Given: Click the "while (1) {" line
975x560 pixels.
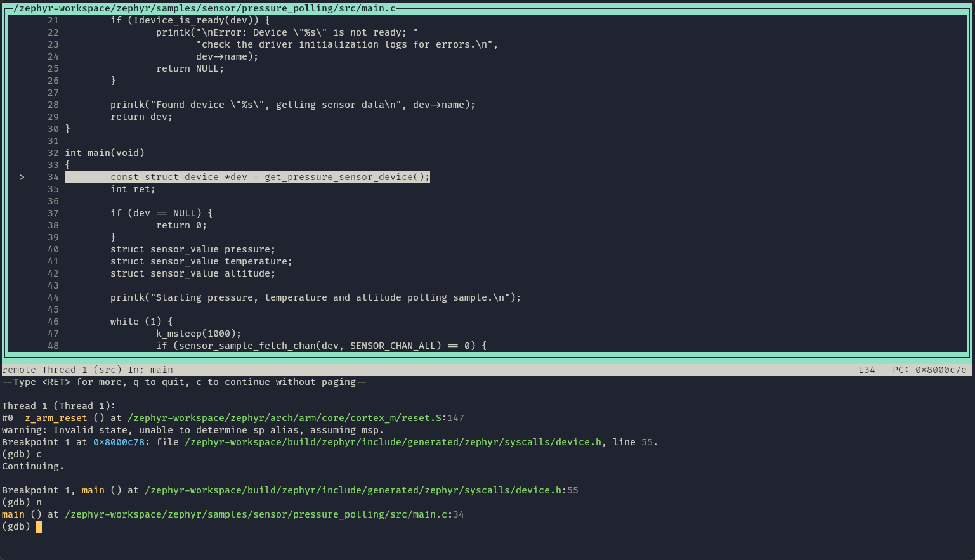Looking at the screenshot, I should point(141,322).
